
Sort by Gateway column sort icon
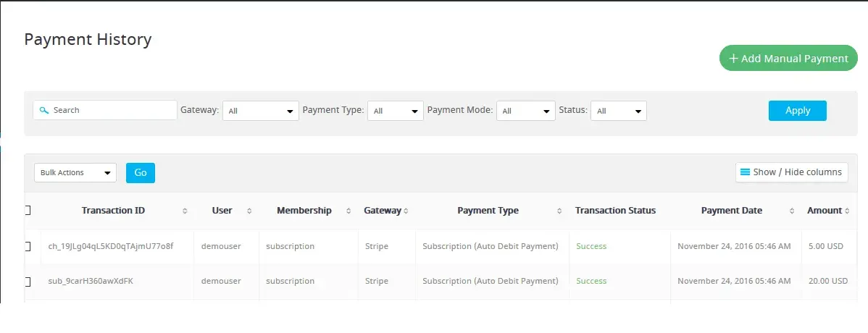click(x=406, y=211)
